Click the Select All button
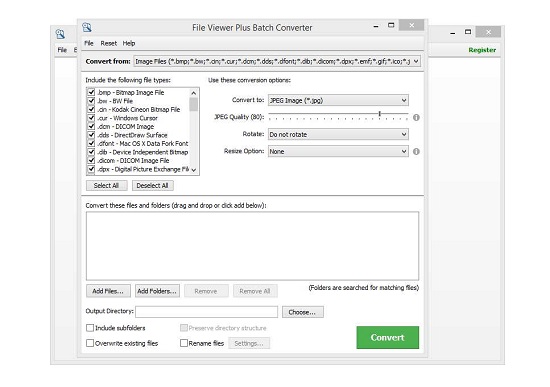The height and width of the screenshot is (387, 550). click(106, 186)
